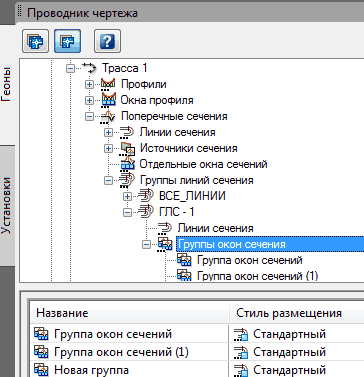Click the Название column header

click(x=129, y=313)
